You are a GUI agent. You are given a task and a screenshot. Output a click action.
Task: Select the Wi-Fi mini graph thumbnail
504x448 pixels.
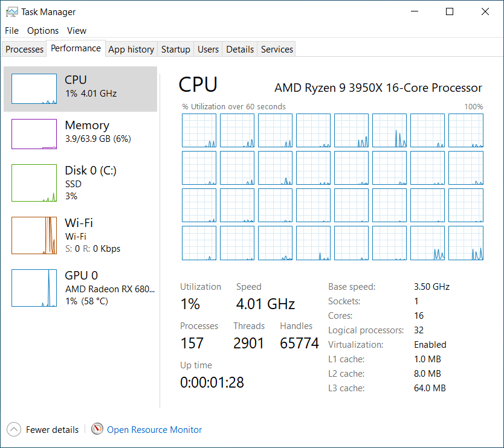(x=34, y=235)
